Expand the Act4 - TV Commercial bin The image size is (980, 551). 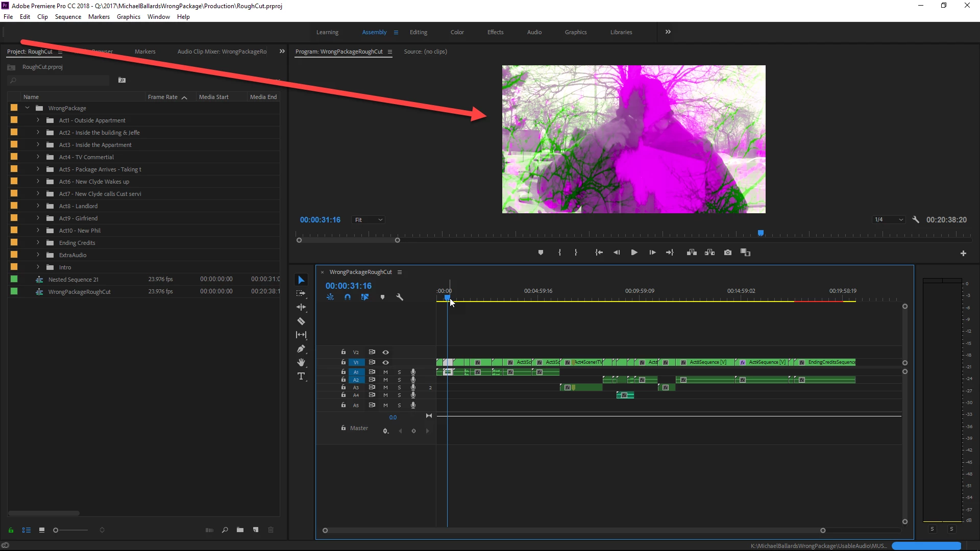pyautogui.click(x=38, y=157)
